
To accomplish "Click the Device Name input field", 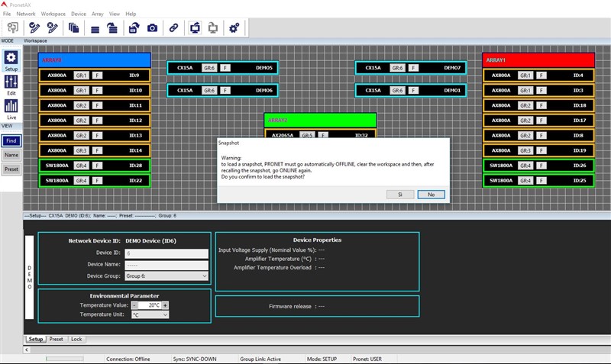I will pyautogui.click(x=166, y=265).
